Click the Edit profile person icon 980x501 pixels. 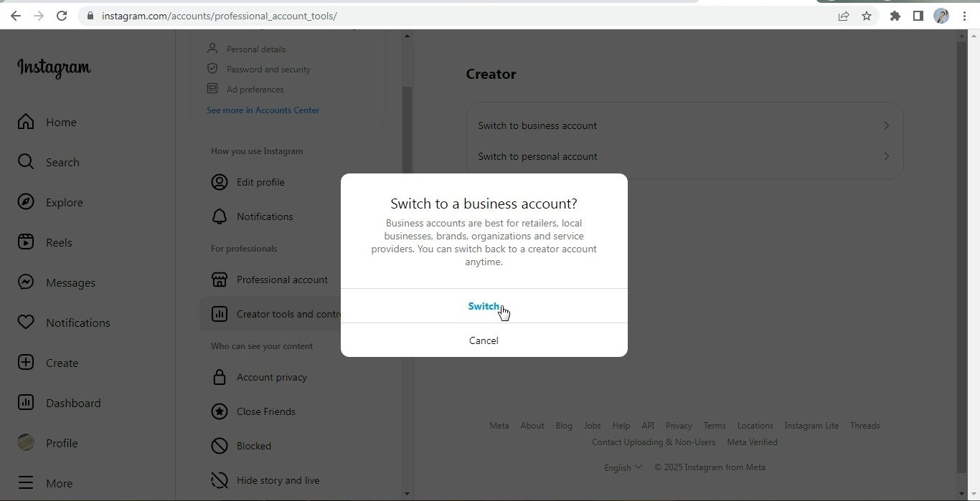pos(220,182)
